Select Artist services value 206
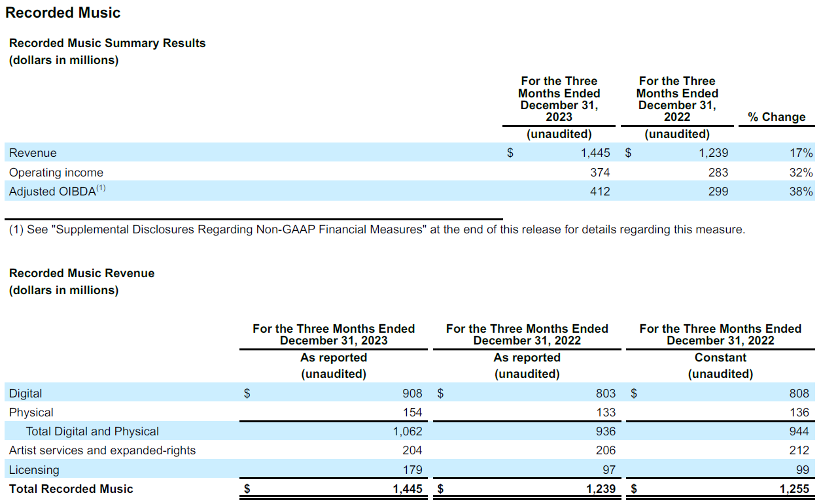 point(606,450)
